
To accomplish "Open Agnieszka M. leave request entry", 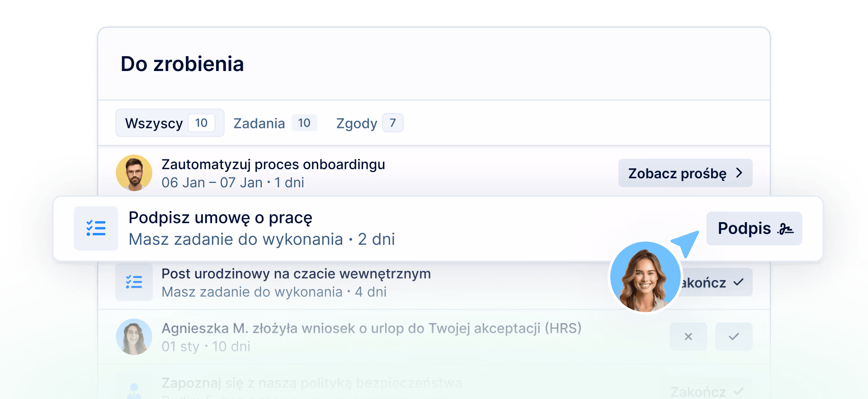I will pyautogui.click(x=371, y=328).
